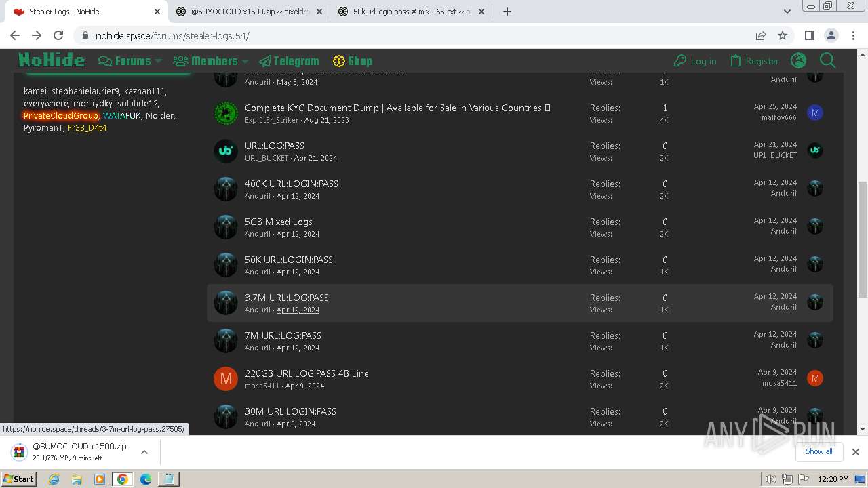Open the Telegram nav link

pos(289,61)
